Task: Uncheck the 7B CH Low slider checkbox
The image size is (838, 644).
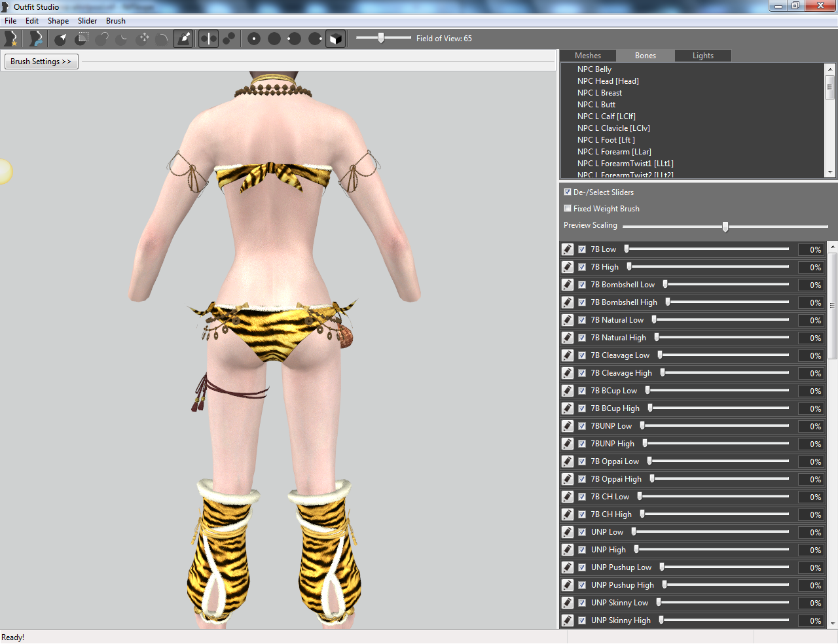Action: coord(582,497)
